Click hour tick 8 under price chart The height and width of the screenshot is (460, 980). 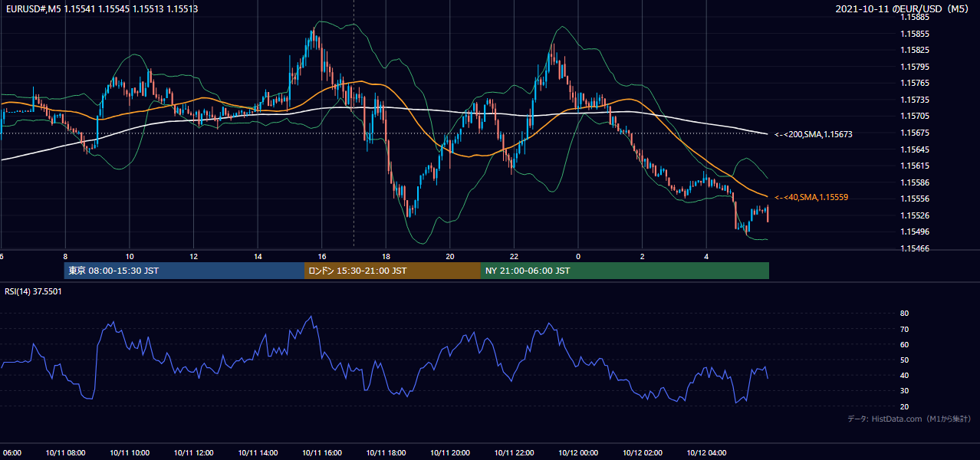65,256
